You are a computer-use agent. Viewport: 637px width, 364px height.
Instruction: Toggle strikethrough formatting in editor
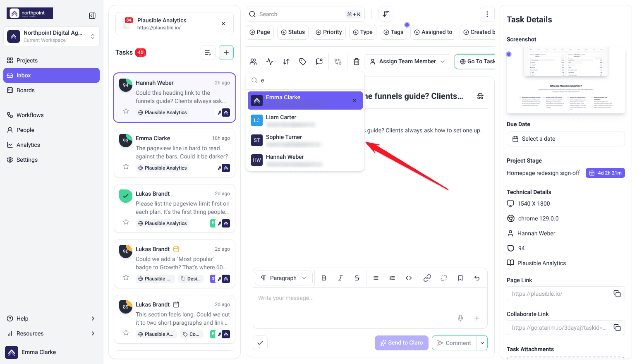(x=357, y=278)
